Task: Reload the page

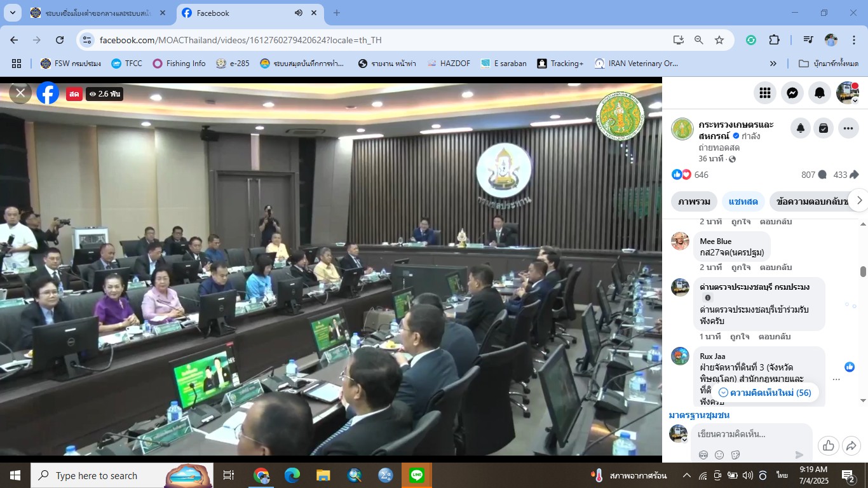Action: tap(60, 40)
